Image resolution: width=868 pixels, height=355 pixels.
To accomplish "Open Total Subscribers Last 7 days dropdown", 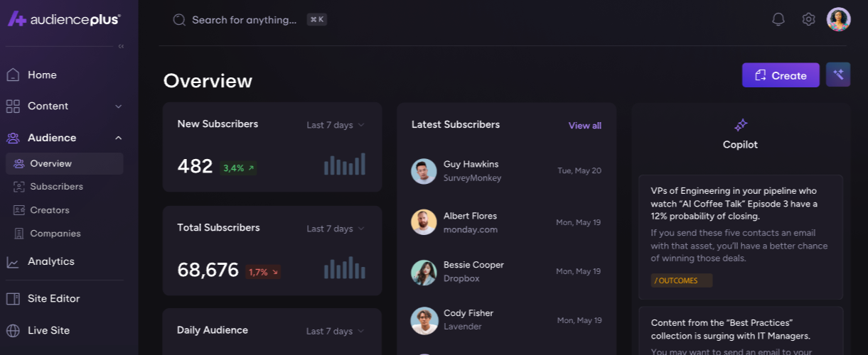I will click(x=336, y=229).
